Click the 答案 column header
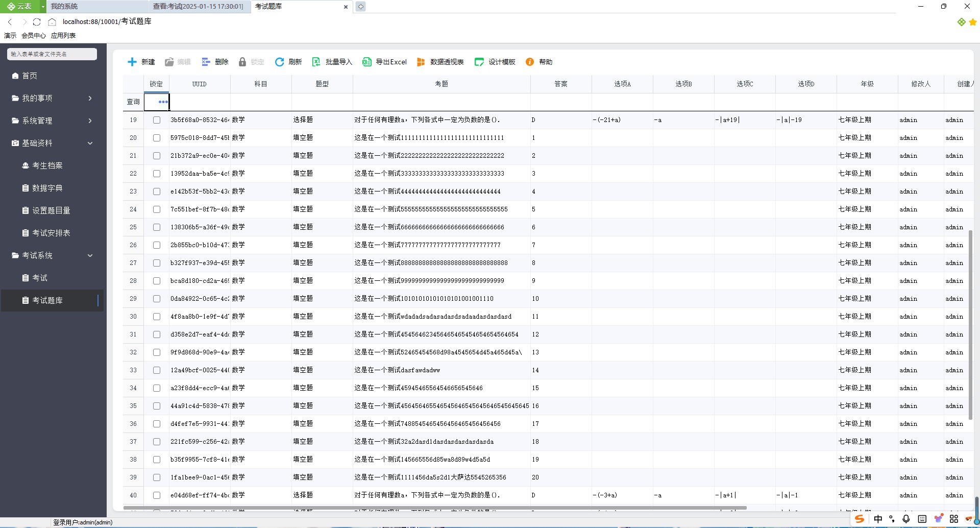Screen dimensions: 980x528 (561, 84)
